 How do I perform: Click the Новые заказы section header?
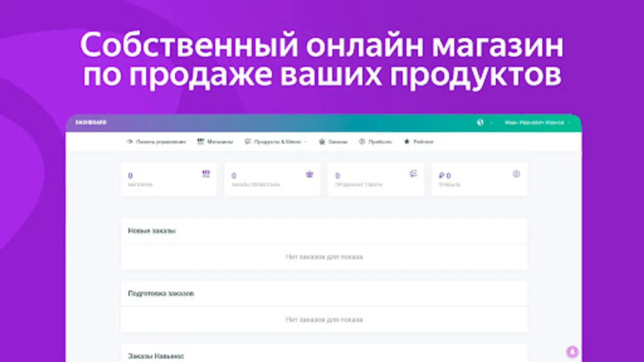pyautogui.click(x=152, y=231)
